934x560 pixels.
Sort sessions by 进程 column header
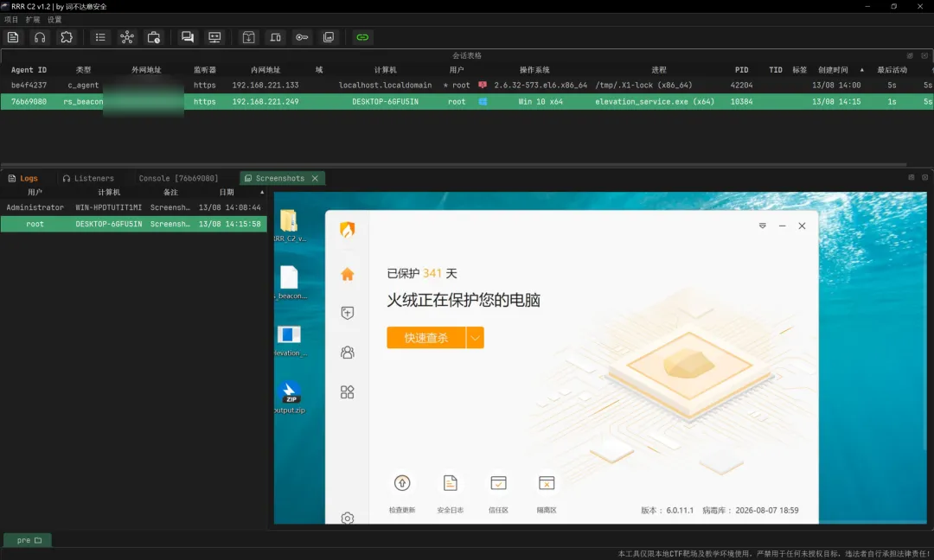[x=659, y=70]
